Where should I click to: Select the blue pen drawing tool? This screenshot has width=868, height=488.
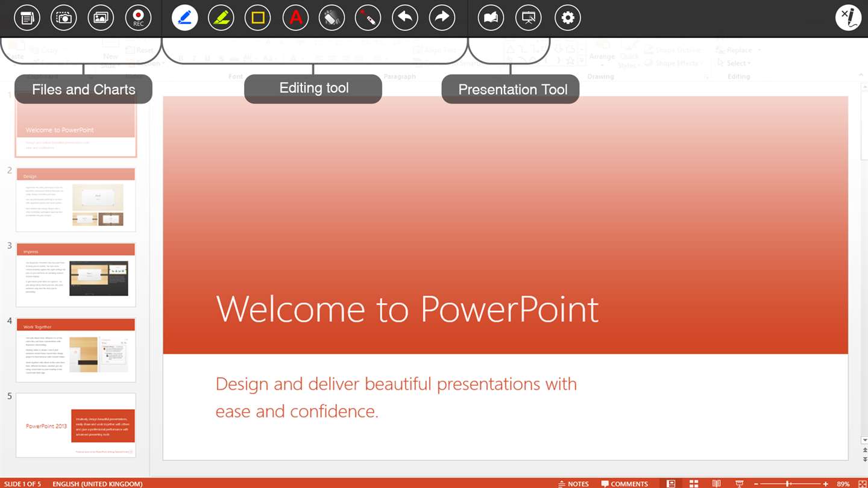tap(184, 17)
